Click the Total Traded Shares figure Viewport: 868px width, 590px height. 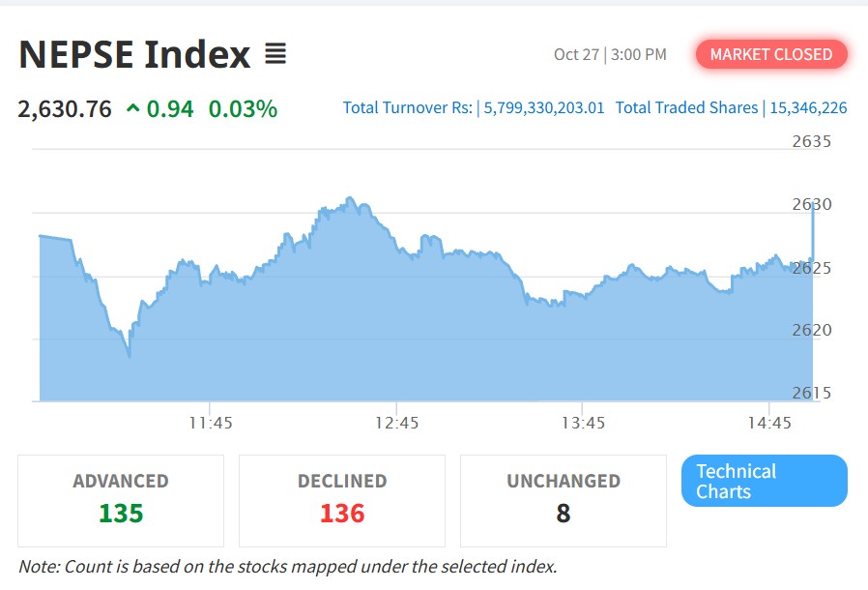(808, 107)
